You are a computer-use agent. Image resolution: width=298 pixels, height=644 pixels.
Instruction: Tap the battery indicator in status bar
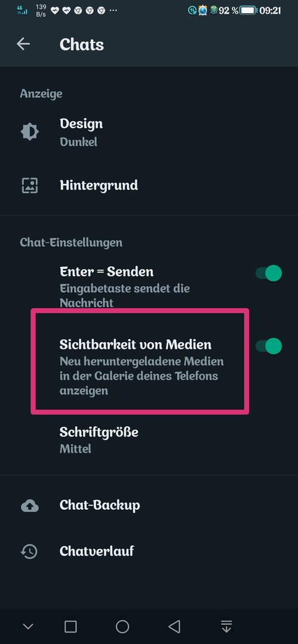pyautogui.click(x=248, y=10)
